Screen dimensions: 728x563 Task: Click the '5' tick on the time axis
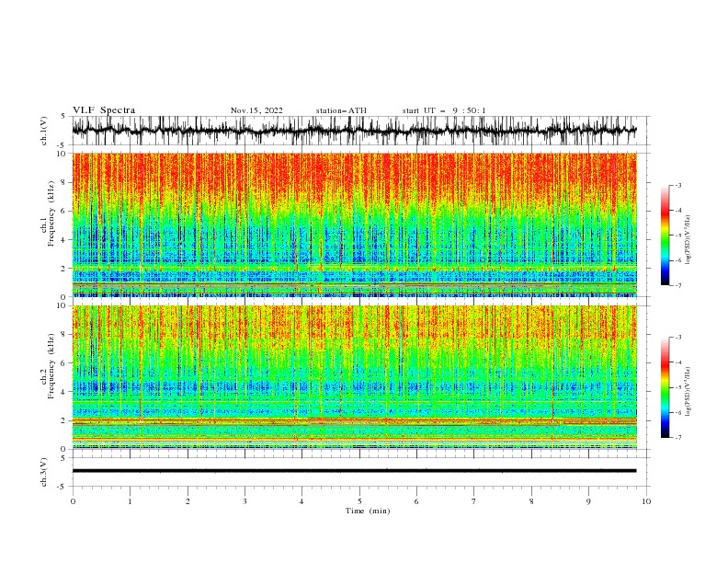coord(359,501)
